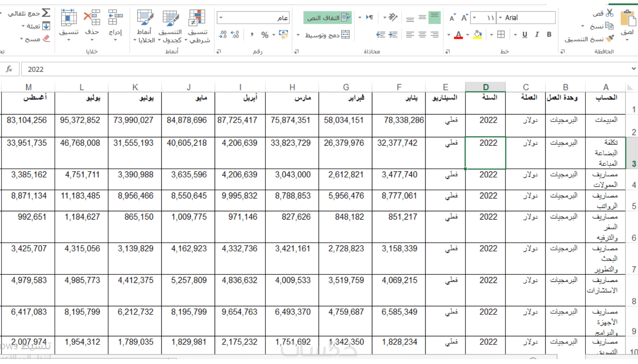
Task: Increase font size with the larger A icon
Action: [x=464, y=18]
